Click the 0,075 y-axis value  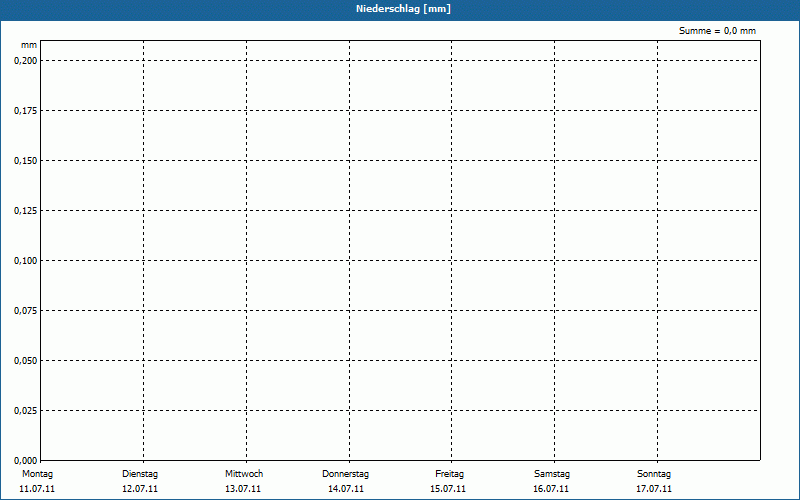click(26, 311)
